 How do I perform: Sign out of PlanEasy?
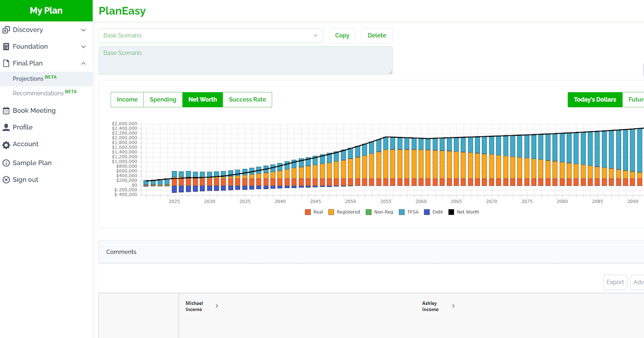26,180
